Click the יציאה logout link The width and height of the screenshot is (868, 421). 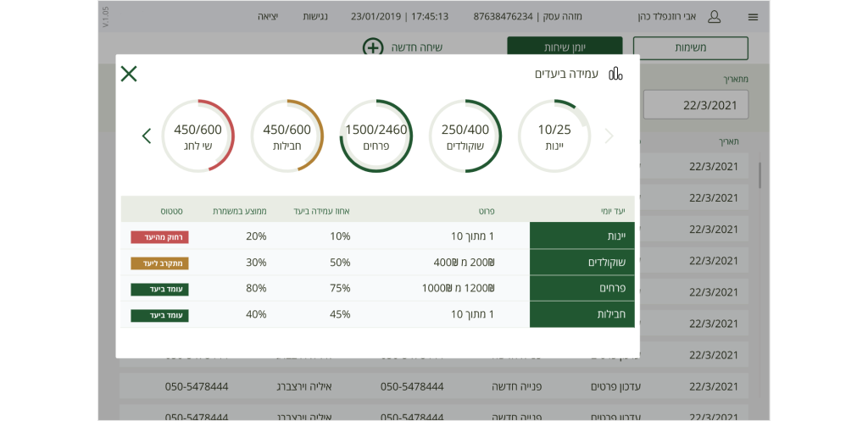point(268,17)
